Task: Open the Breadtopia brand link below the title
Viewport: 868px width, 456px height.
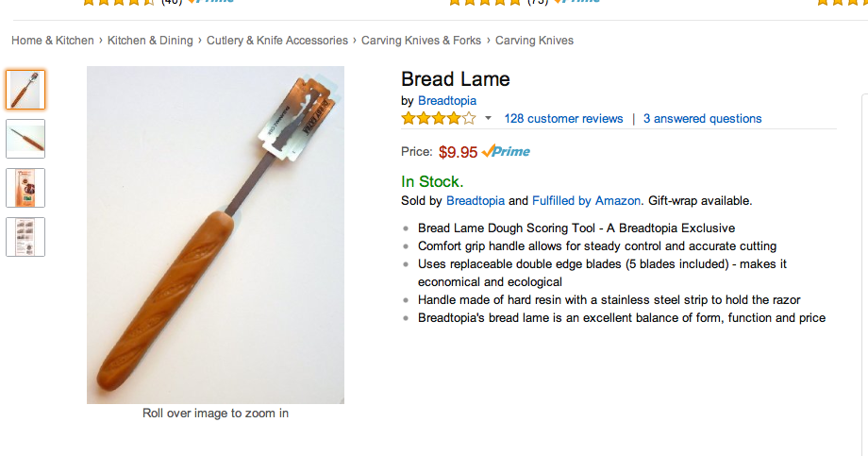Action: click(447, 101)
